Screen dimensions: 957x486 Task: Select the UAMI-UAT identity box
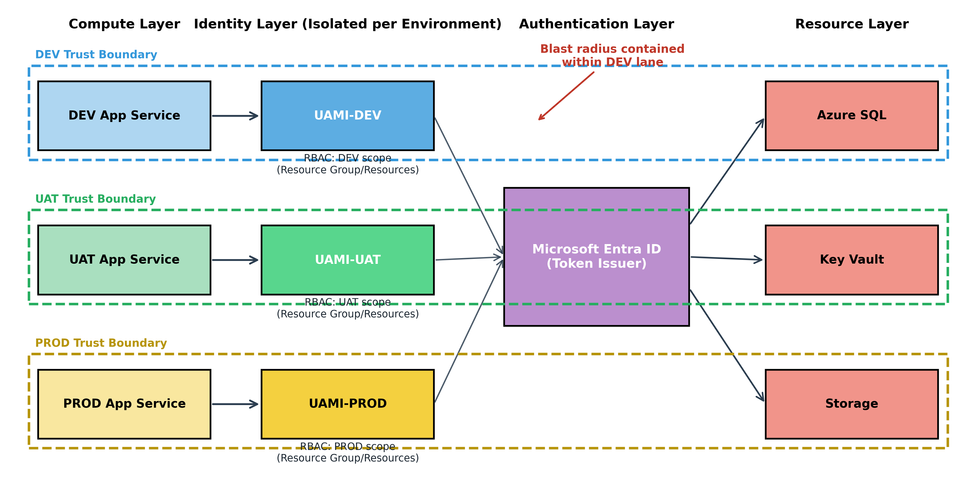coord(347,259)
